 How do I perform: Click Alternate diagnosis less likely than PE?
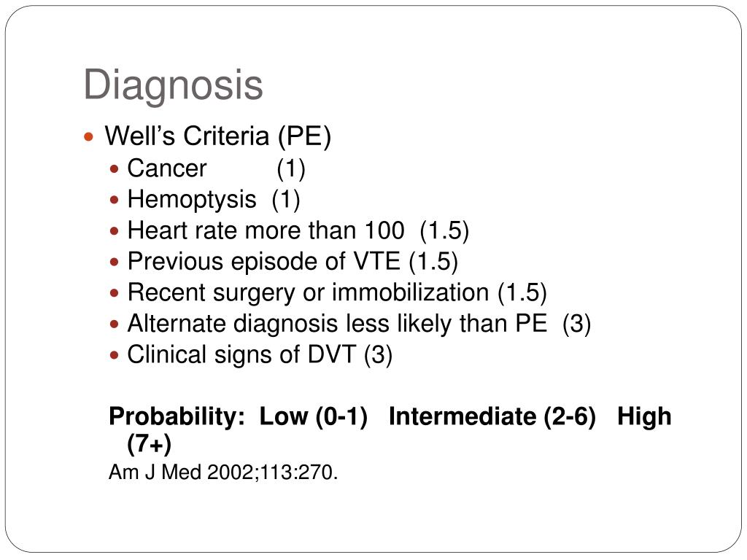point(337,323)
